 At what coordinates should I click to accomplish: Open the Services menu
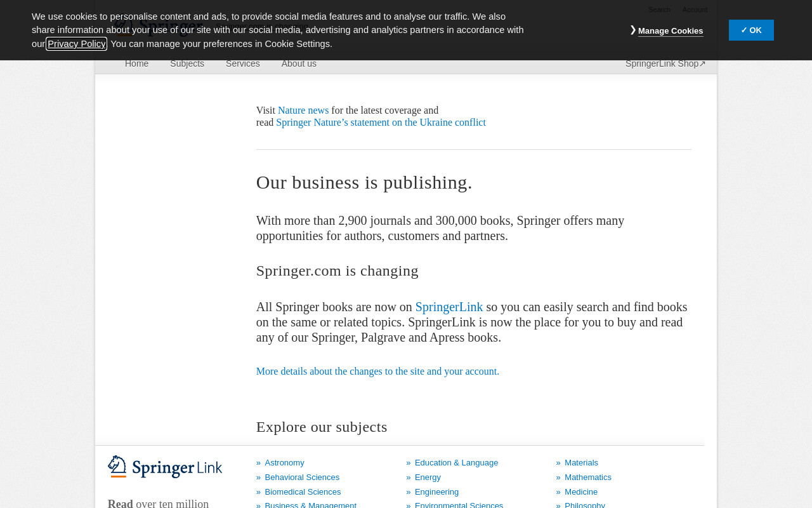point(243,63)
